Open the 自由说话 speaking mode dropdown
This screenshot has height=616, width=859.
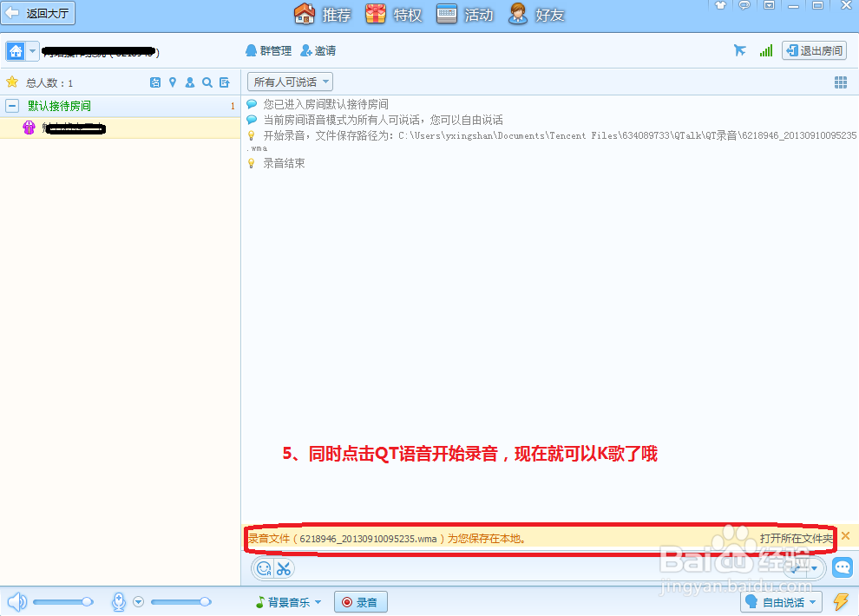click(780, 601)
